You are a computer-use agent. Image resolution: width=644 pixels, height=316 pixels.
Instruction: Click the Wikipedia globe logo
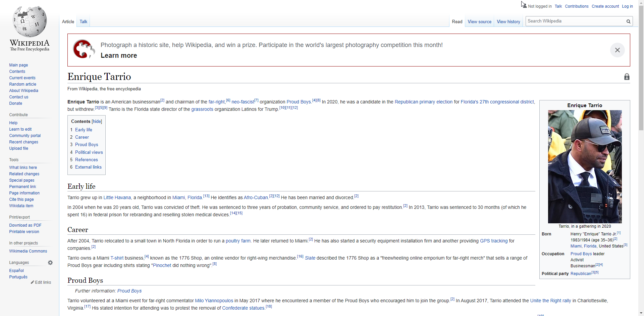coord(30,22)
